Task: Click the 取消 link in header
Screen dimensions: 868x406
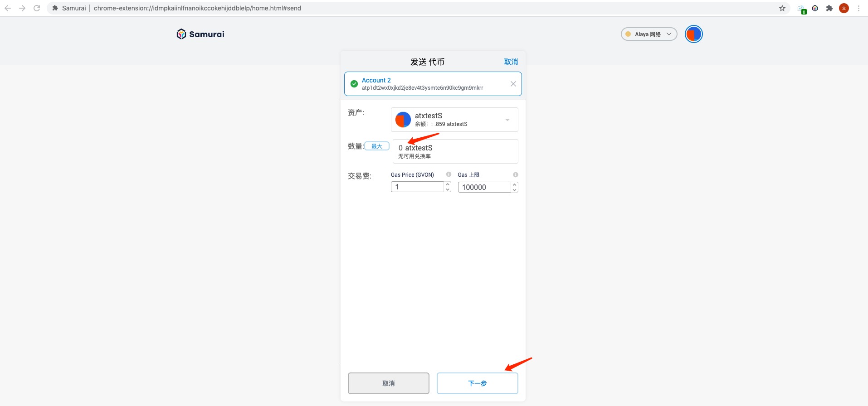Action: 511,62
